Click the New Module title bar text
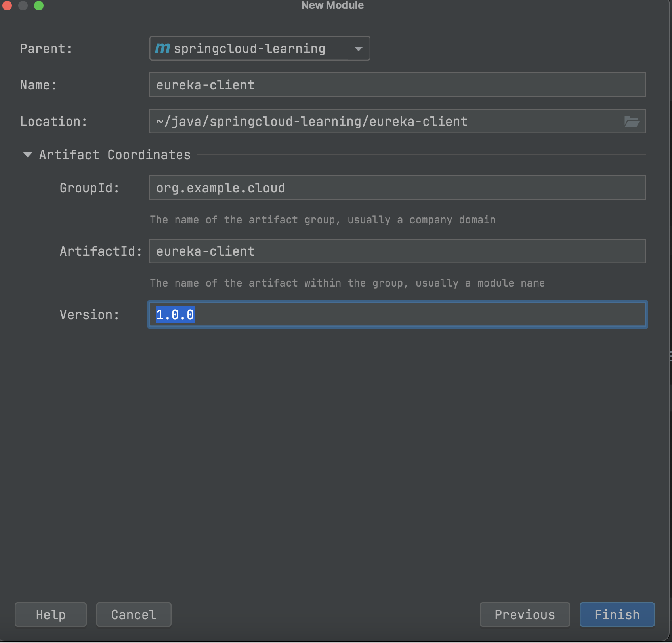 (x=332, y=6)
